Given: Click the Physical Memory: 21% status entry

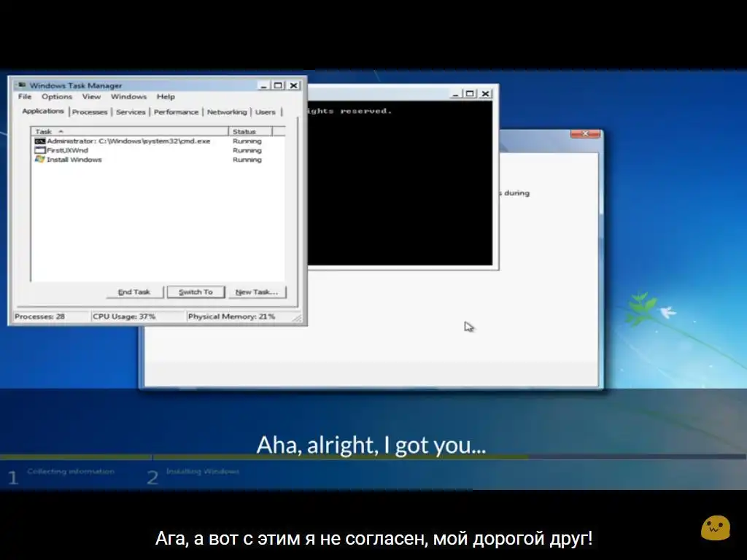Looking at the screenshot, I should pos(239,316).
